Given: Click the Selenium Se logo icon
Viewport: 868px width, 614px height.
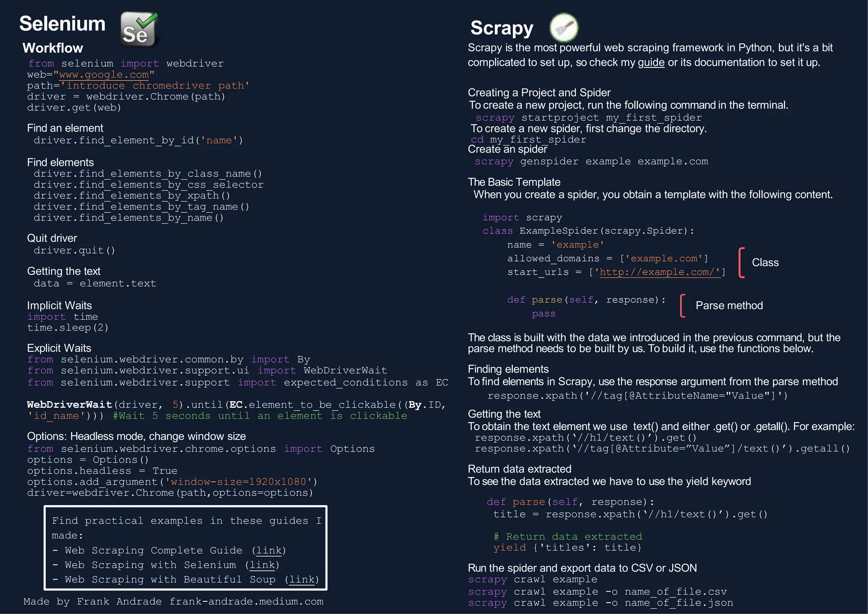Looking at the screenshot, I should tap(139, 29).
